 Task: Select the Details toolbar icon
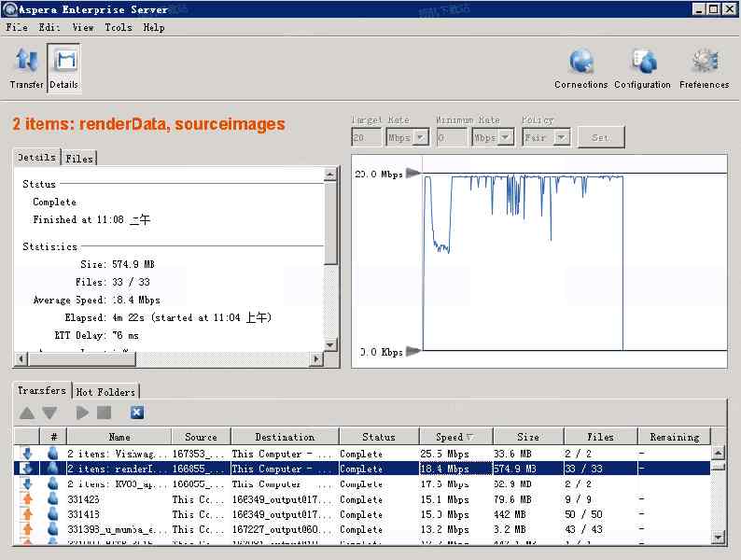point(63,67)
